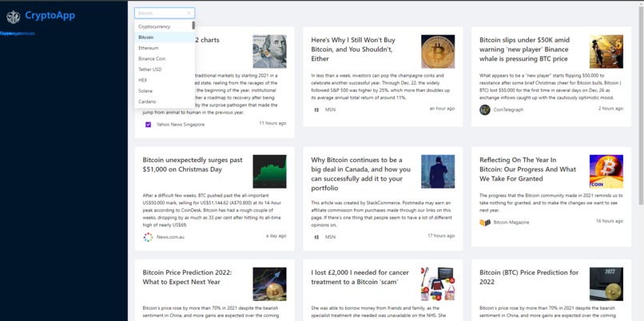
Task: Click MSN icon under Canada Bitcoin article
Action: [x=316, y=237]
